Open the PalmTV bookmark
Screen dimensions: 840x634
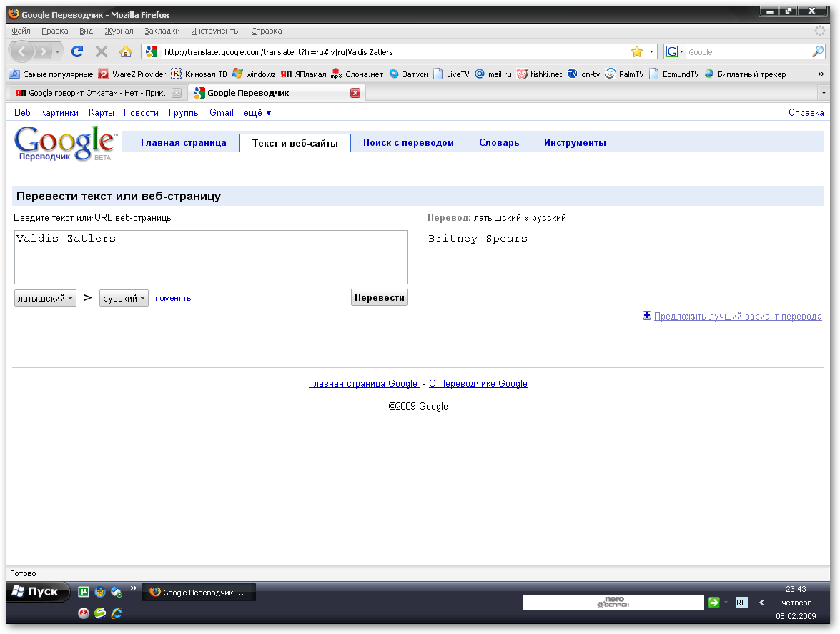pos(624,74)
